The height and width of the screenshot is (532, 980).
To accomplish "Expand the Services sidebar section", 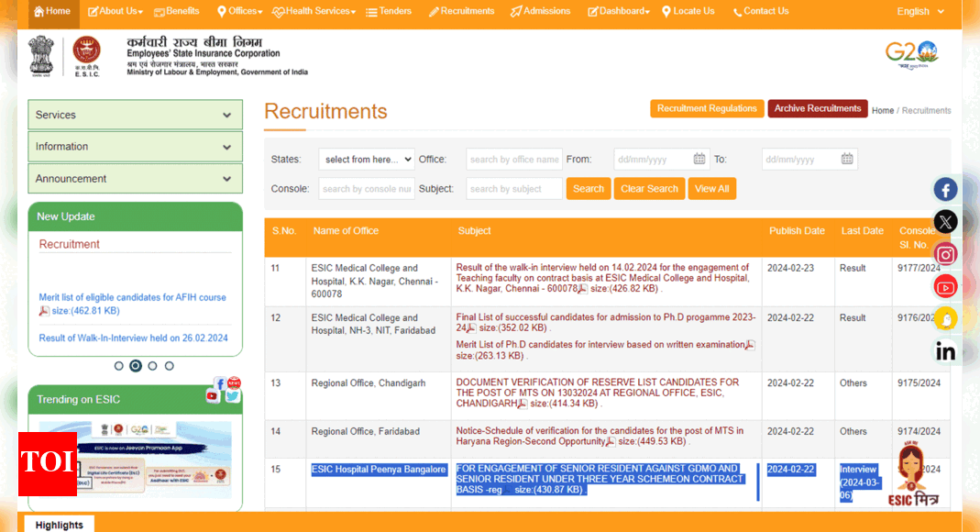I will click(135, 115).
